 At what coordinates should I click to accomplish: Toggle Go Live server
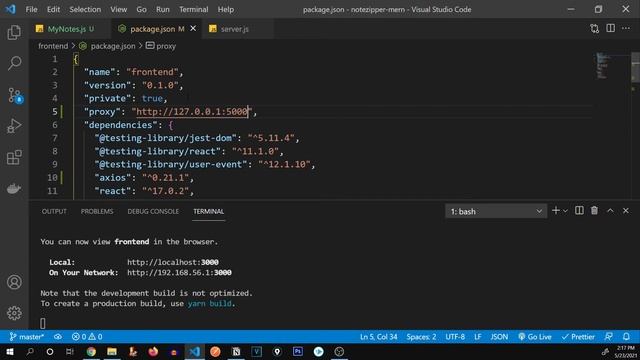click(535, 337)
